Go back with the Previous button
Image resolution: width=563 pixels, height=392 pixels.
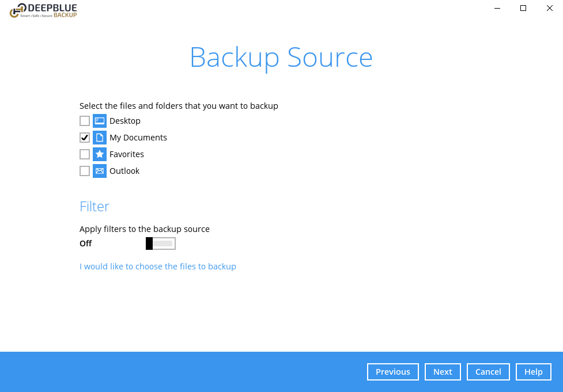coord(392,372)
